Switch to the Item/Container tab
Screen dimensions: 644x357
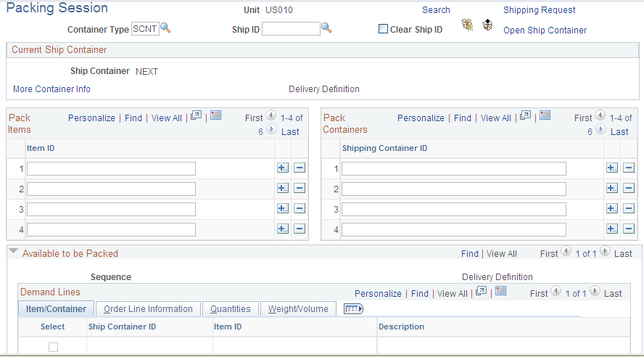point(56,309)
